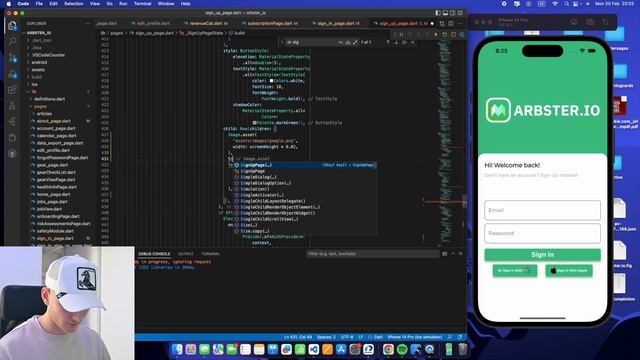Image resolution: width=640 pixels, height=360 pixels.
Task: Close the bottom panel
Action: [x=461, y=254]
